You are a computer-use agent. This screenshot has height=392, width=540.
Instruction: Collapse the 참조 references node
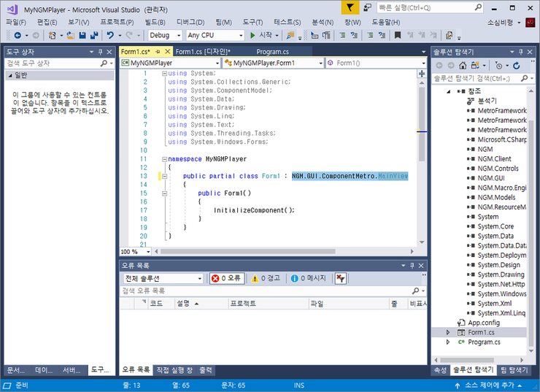pyautogui.click(x=448, y=91)
